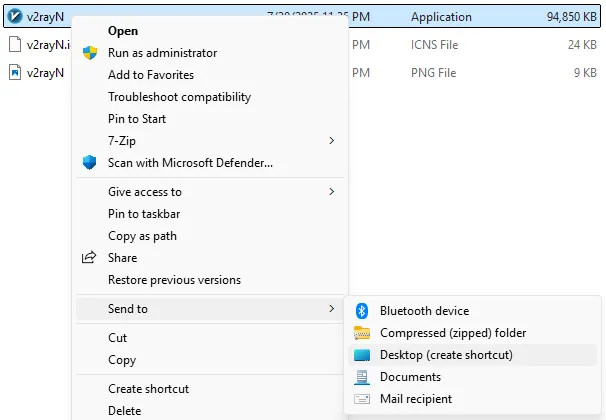This screenshot has width=606, height=420.
Task: Click the Bluetooth device icon
Action: coord(362,311)
